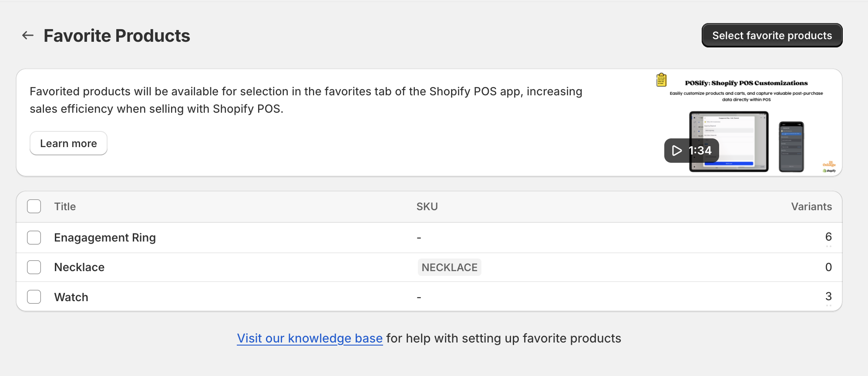
Task: Click the variant count 6 for Enagagement Ring
Action: pyautogui.click(x=828, y=237)
